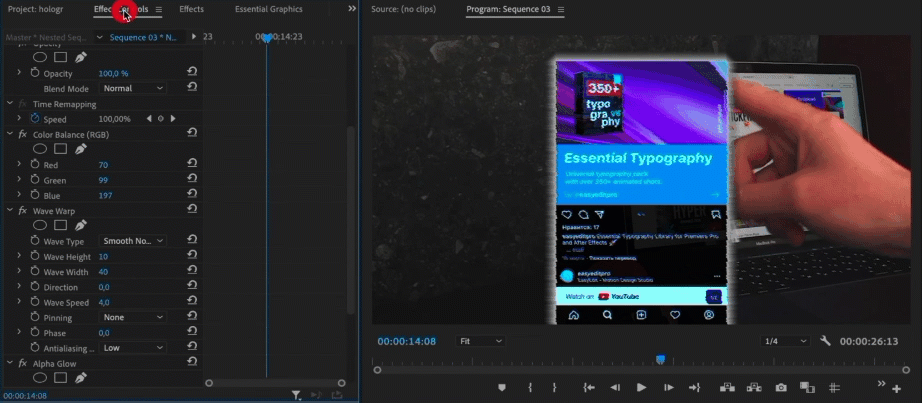Step forward one frame
Image resolution: width=922 pixels, height=403 pixels.
[669, 387]
